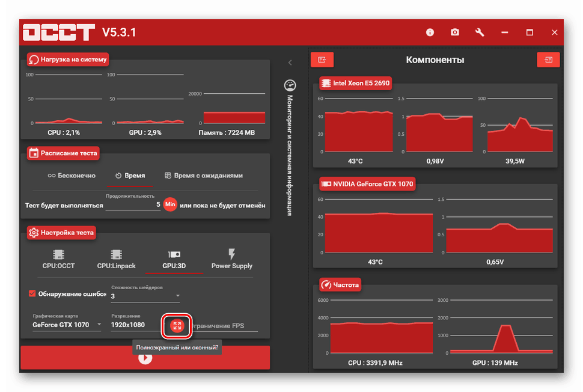Screen dimensions: 583x392
Task: Switch to the Power Supply test
Action: coord(231,259)
